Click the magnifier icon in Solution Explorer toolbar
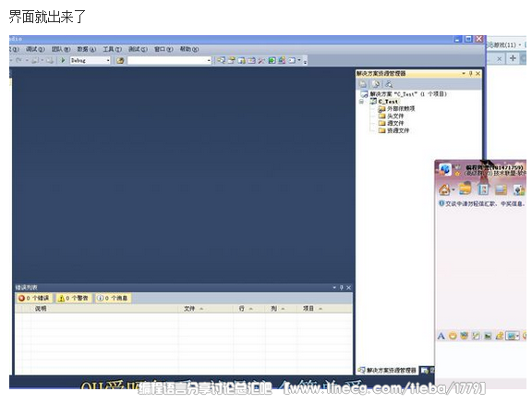532x404 pixels. 389,84
